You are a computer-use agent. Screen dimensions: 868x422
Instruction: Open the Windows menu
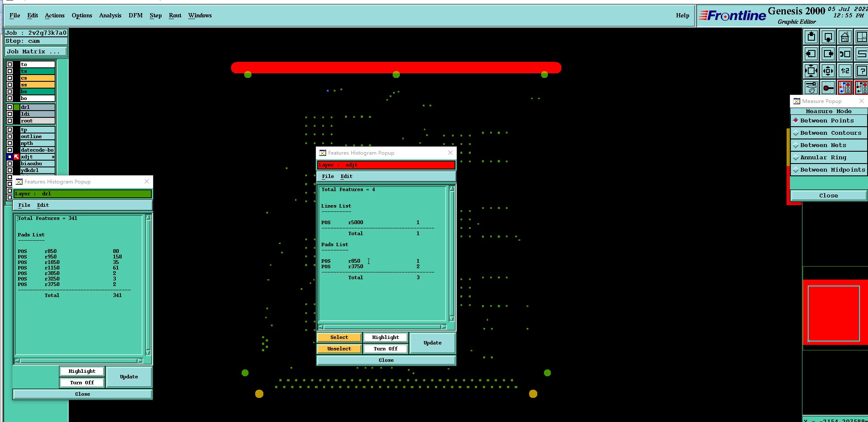[200, 15]
